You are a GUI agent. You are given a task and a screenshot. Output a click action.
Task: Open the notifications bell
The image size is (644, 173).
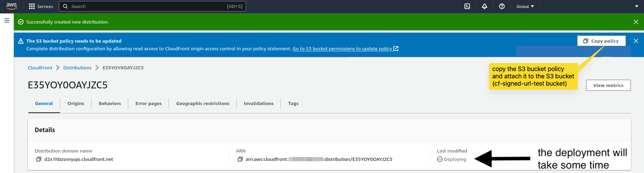[485, 6]
